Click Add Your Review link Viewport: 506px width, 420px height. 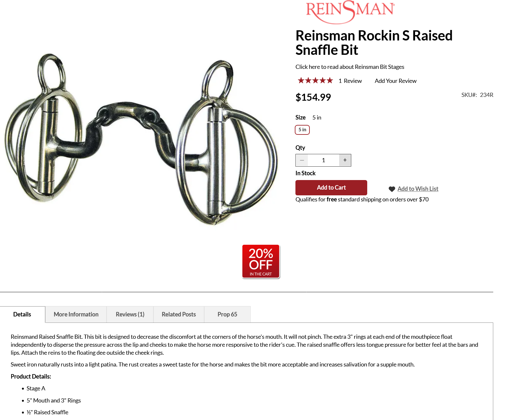click(396, 81)
